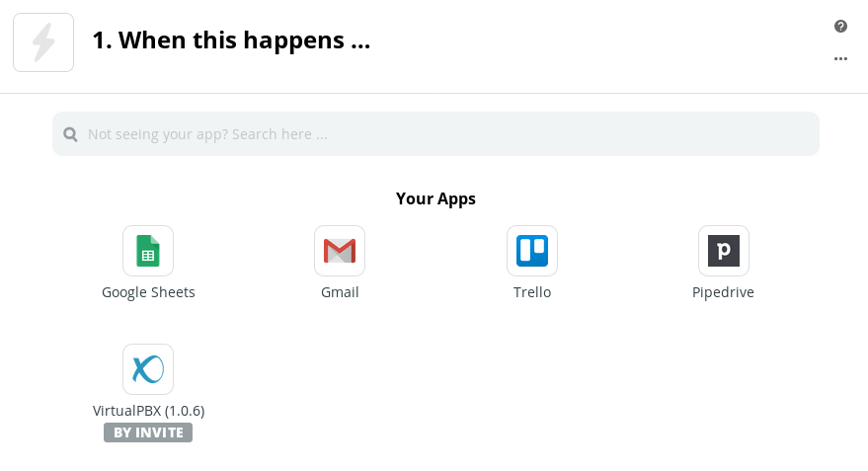Image resolution: width=868 pixels, height=471 pixels.
Task: Choose the VirtualPBX app icon
Action: point(148,369)
